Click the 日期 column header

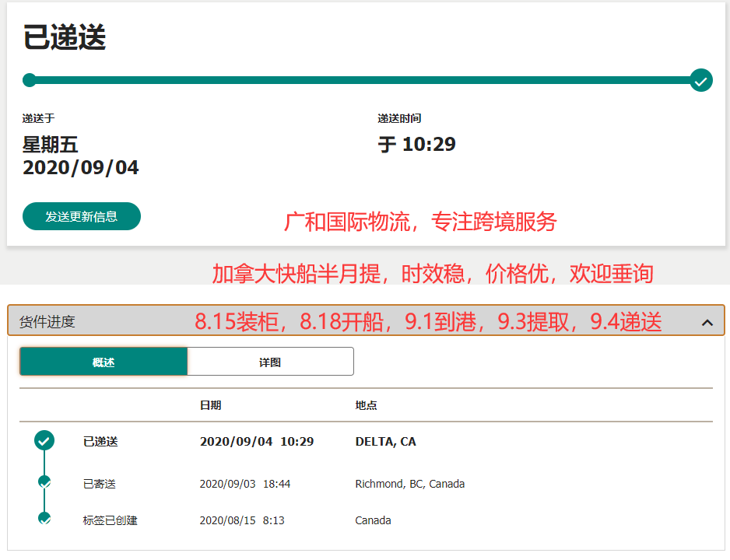[210, 405]
